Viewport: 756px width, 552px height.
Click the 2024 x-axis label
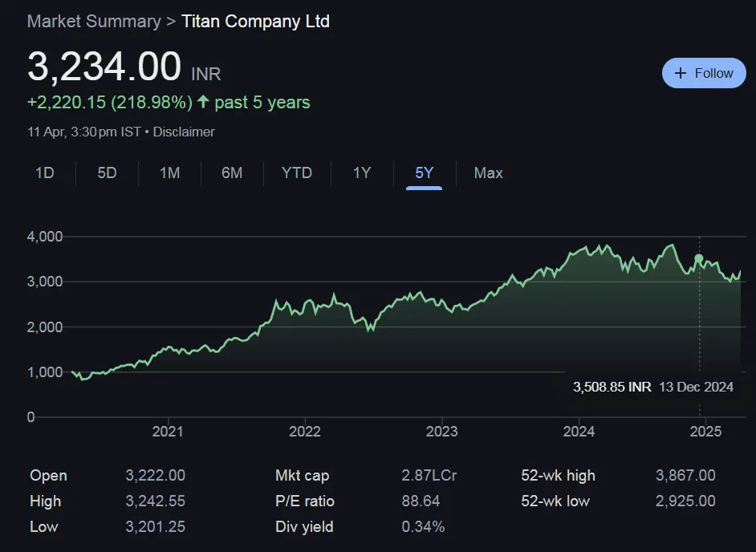click(579, 432)
